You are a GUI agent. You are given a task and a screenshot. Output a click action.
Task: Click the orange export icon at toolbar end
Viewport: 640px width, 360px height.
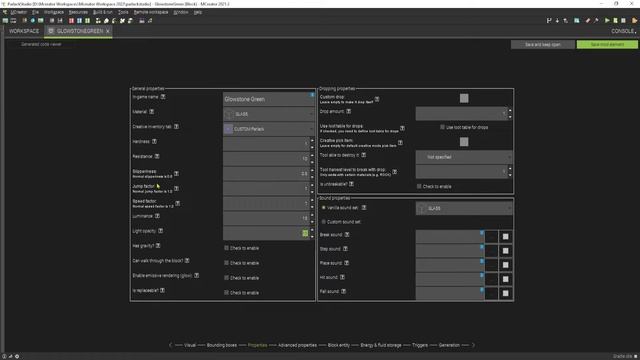[x=634, y=20]
